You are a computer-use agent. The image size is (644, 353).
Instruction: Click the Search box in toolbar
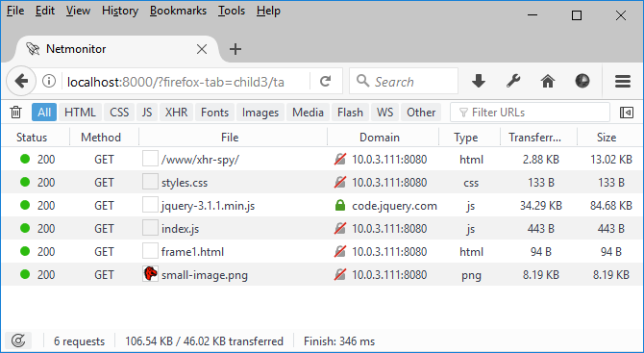click(404, 82)
